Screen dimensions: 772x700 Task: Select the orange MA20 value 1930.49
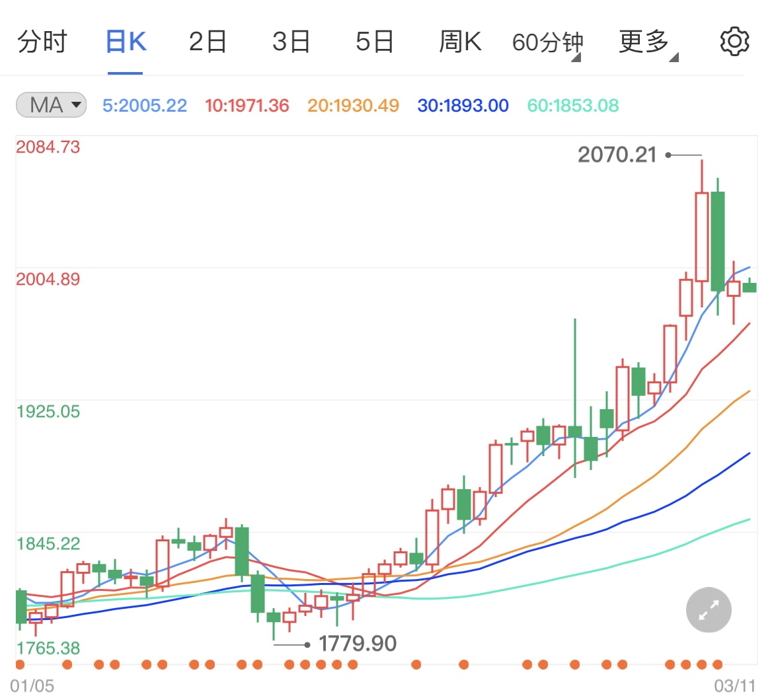pyautogui.click(x=353, y=106)
